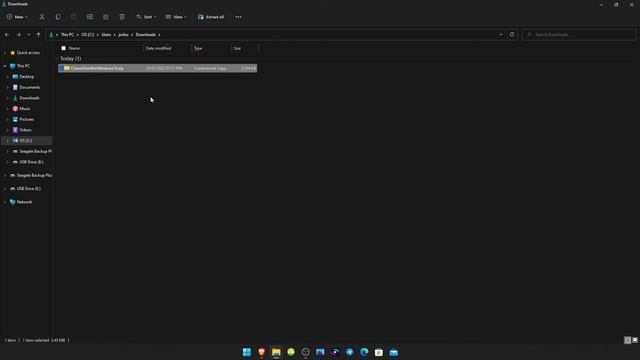Click the Pictures icon in sidebar
This screenshot has height=360, width=640.
click(x=15, y=119)
